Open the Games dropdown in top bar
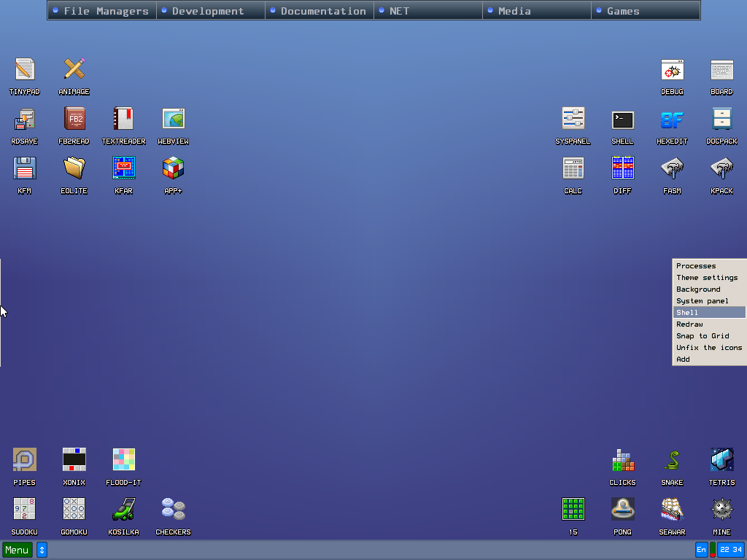The image size is (747, 560). [x=645, y=11]
